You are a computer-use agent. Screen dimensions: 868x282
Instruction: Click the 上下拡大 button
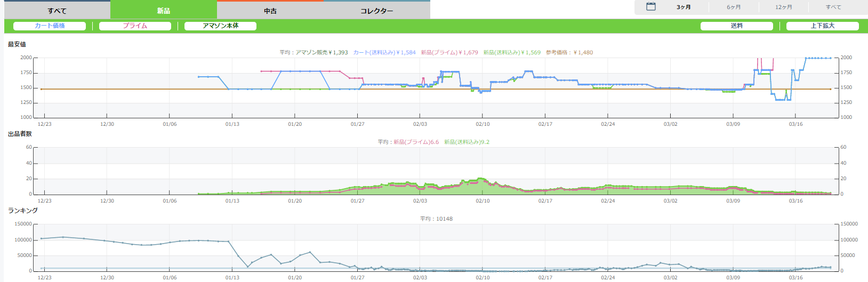point(822,26)
